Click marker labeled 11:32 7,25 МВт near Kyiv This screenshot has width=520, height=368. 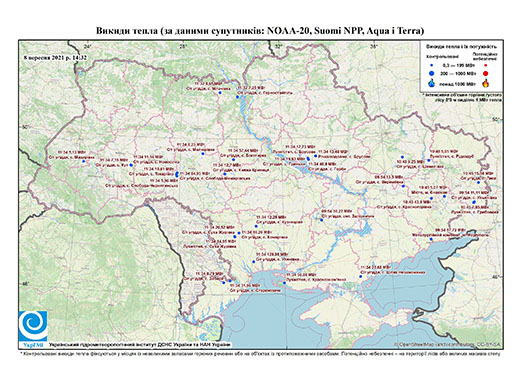(x=237, y=97)
